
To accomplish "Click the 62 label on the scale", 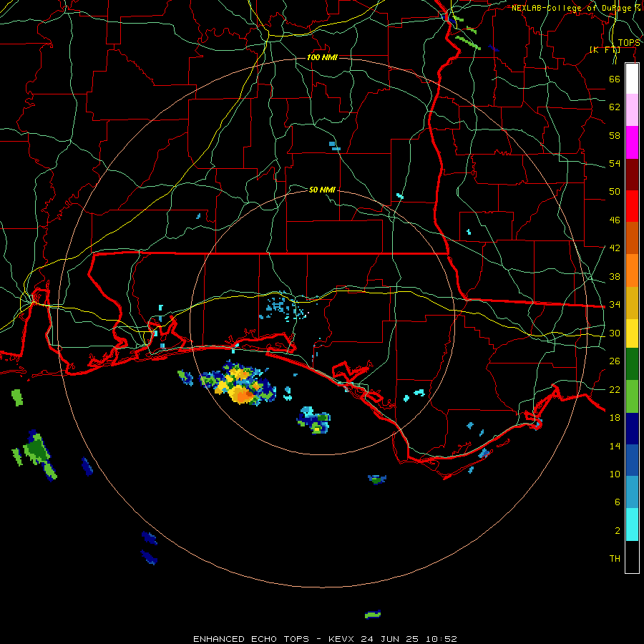I will tap(615, 107).
